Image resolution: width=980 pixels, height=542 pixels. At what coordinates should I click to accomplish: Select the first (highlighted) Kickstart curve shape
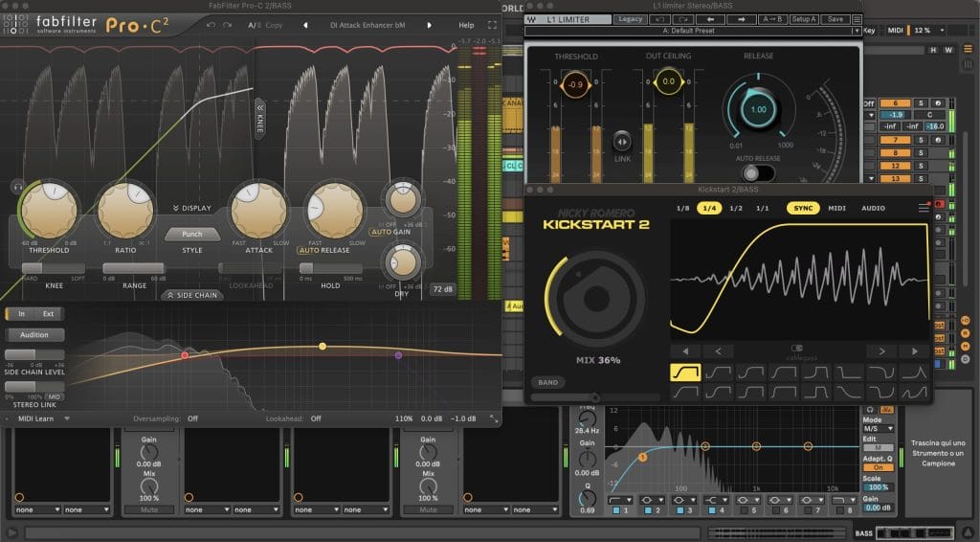point(685,373)
